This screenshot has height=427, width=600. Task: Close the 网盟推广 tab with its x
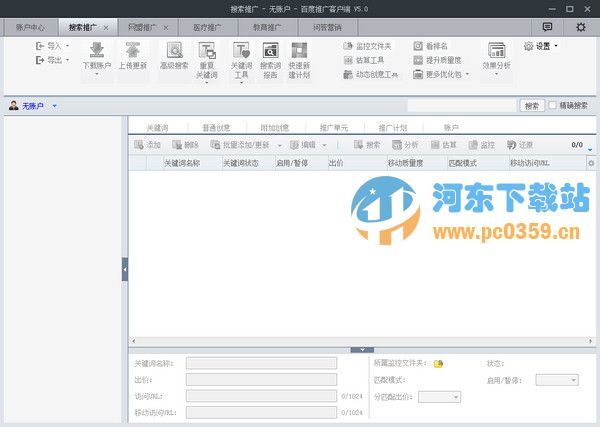166,28
